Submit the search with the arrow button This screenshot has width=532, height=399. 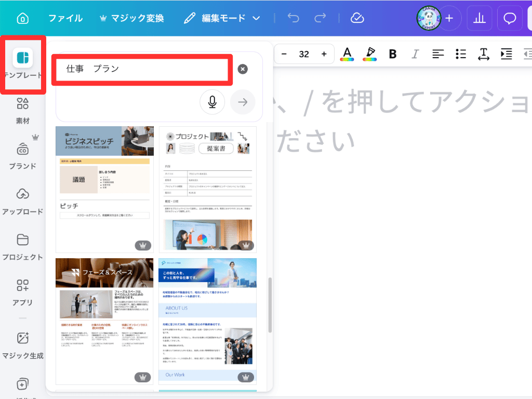(242, 102)
